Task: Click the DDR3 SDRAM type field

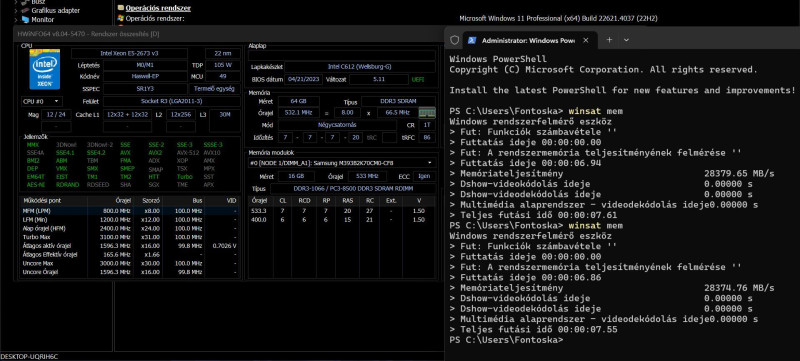Action: pyautogui.click(x=398, y=101)
